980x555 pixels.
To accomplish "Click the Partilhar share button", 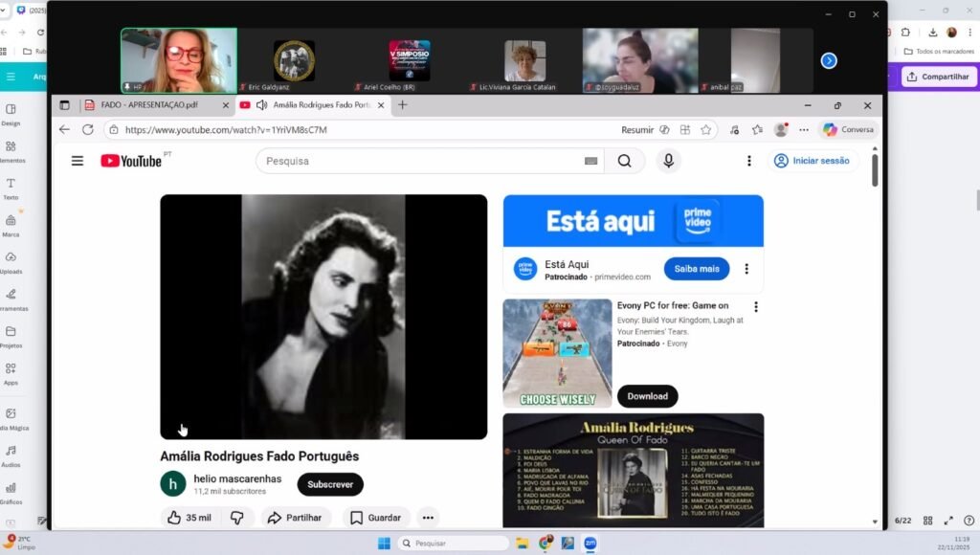I will pos(295,518).
